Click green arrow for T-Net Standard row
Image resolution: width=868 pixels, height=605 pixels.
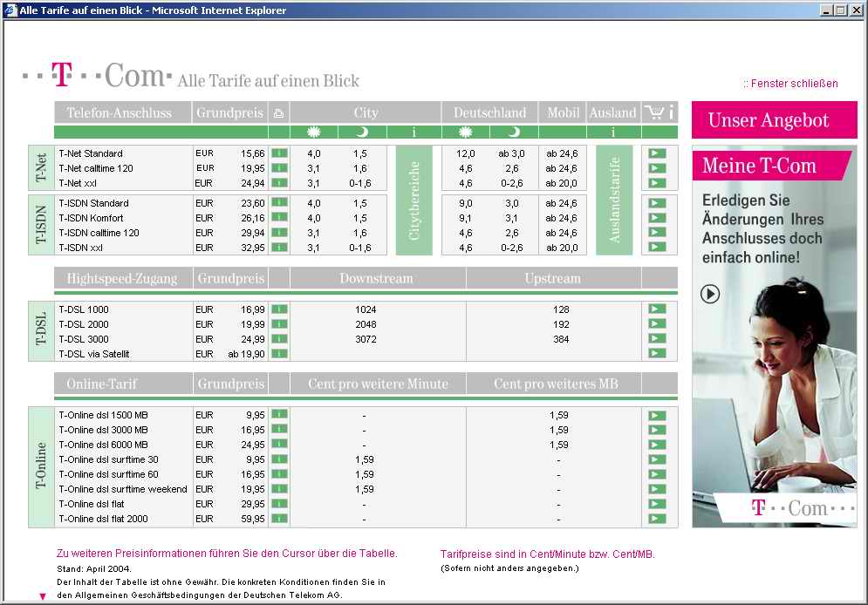pos(657,153)
